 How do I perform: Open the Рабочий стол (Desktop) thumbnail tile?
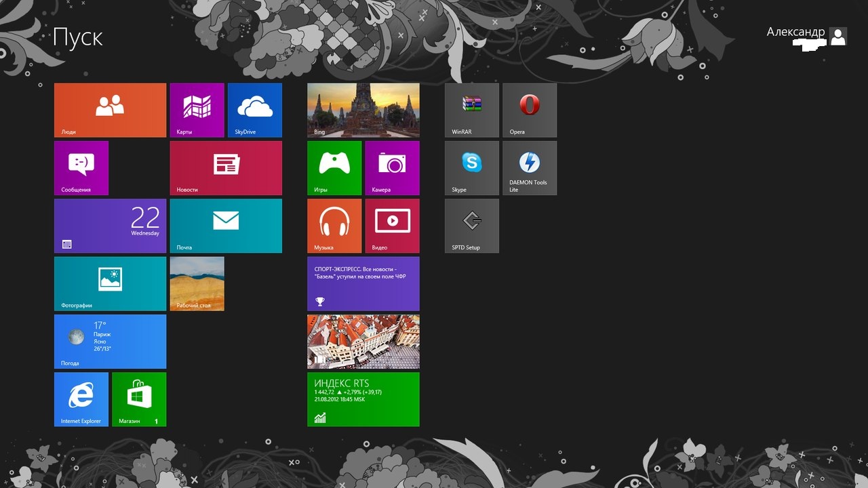tap(197, 283)
